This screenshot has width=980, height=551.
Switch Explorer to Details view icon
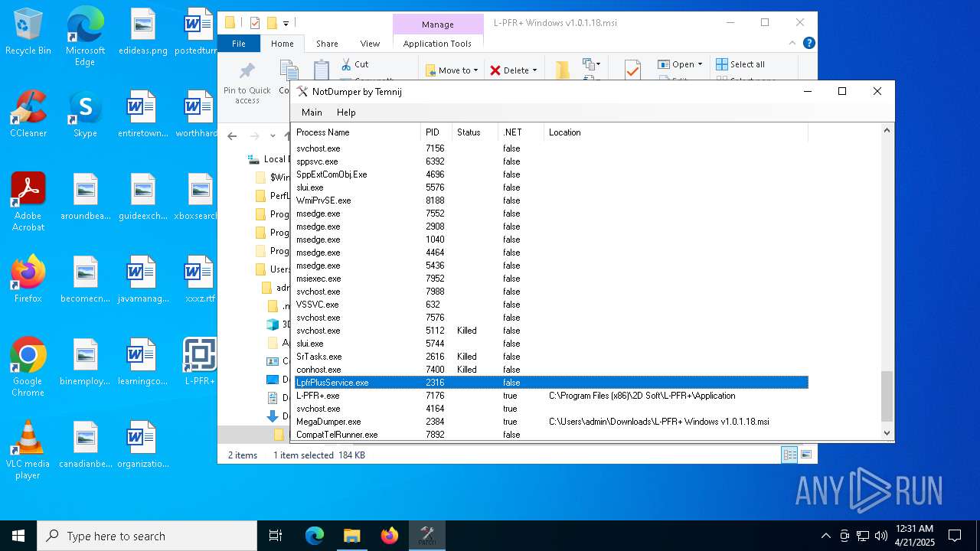click(789, 455)
